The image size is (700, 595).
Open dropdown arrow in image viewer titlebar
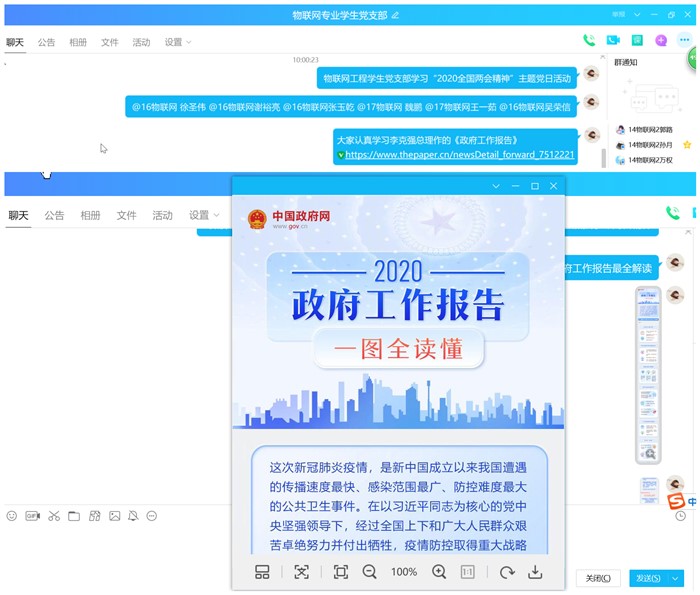click(496, 187)
